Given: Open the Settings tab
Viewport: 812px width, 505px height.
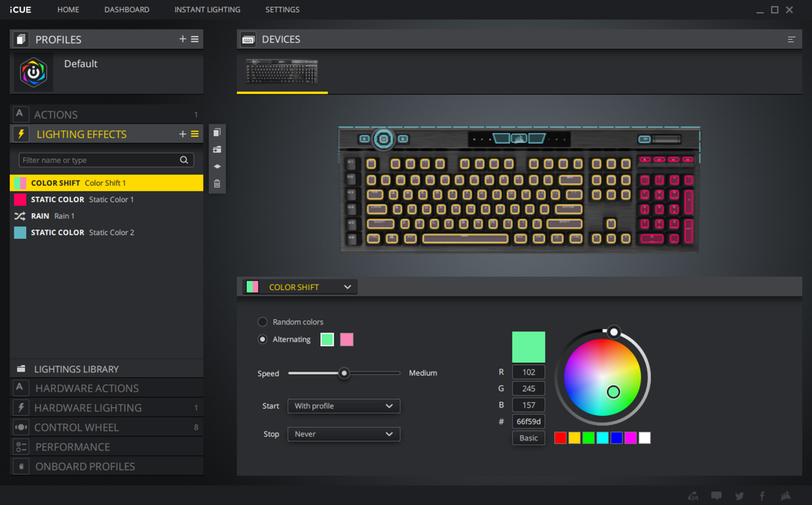Looking at the screenshot, I should (x=282, y=9).
